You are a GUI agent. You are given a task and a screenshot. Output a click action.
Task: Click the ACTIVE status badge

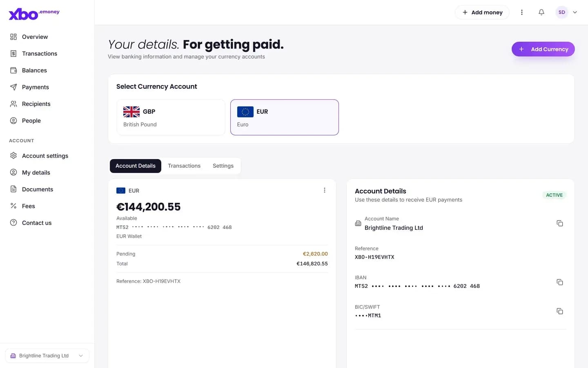point(554,195)
